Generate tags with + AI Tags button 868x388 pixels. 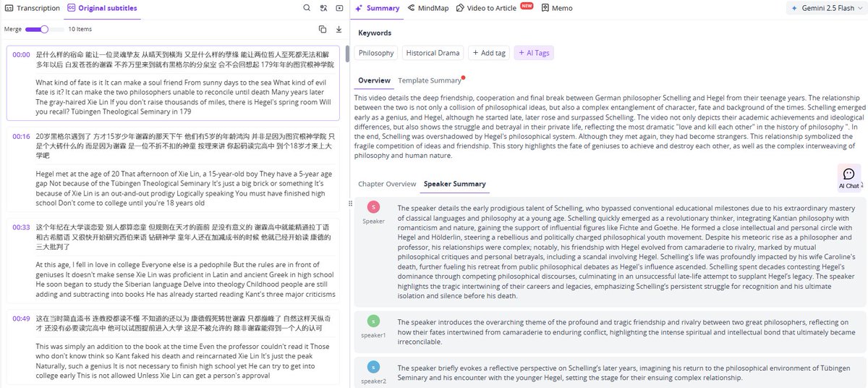[534, 53]
